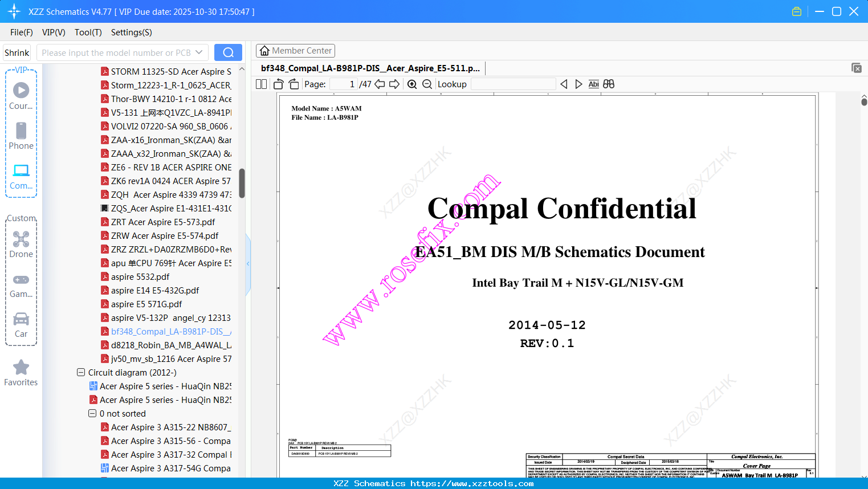
Task: Open ZRT Acer Aspire E5-573.pdf
Action: coord(158,222)
